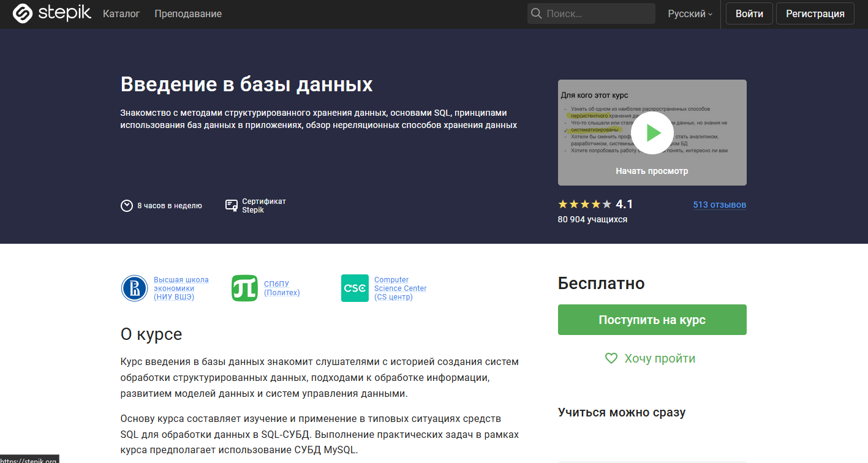The image size is (868, 463).
Task: Click the Регистрация button
Action: [815, 13]
